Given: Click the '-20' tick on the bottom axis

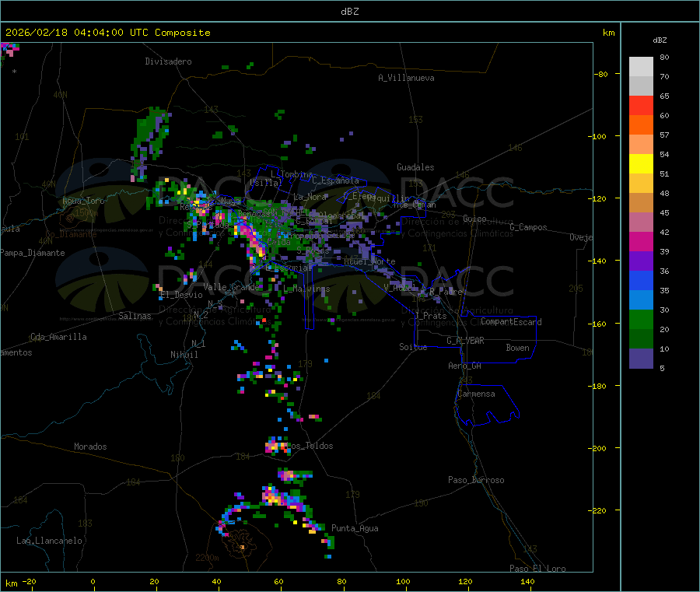Looking at the screenshot, I should 30,581.
